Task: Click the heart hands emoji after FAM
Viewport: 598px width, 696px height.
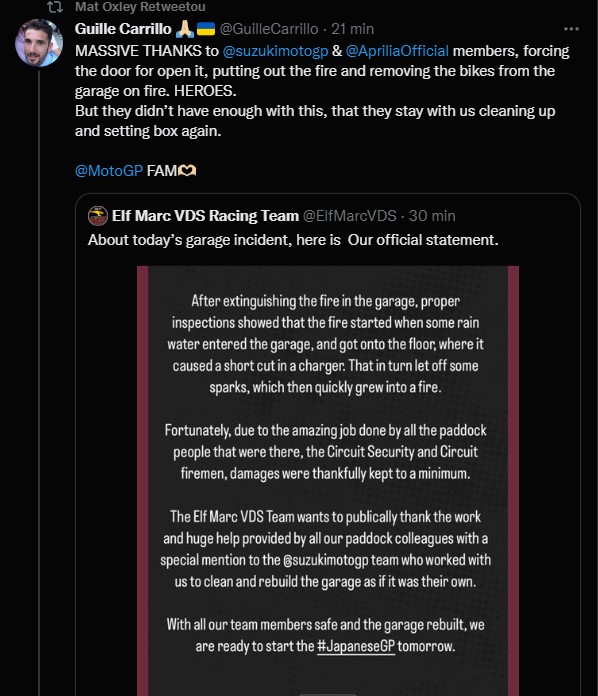Action: click(187, 170)
